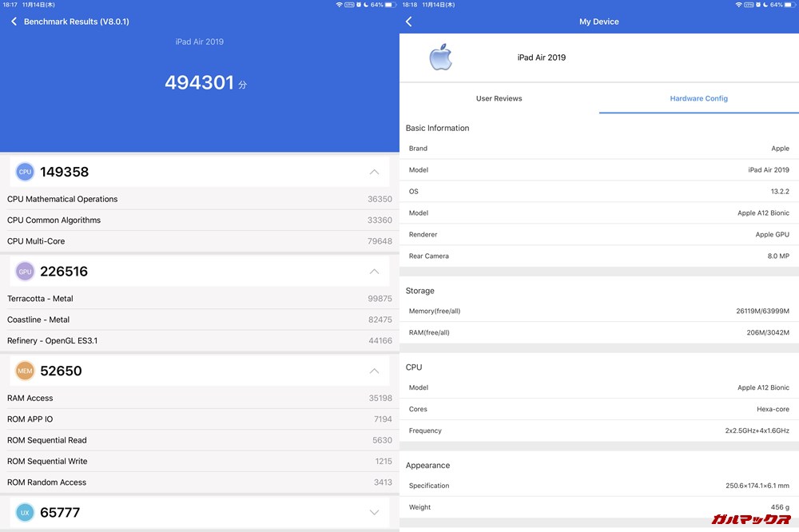This screenshot has width=799, height=532.
Task: Tap the Apple logo above iPad Air 2019
Action: [440, 57]
